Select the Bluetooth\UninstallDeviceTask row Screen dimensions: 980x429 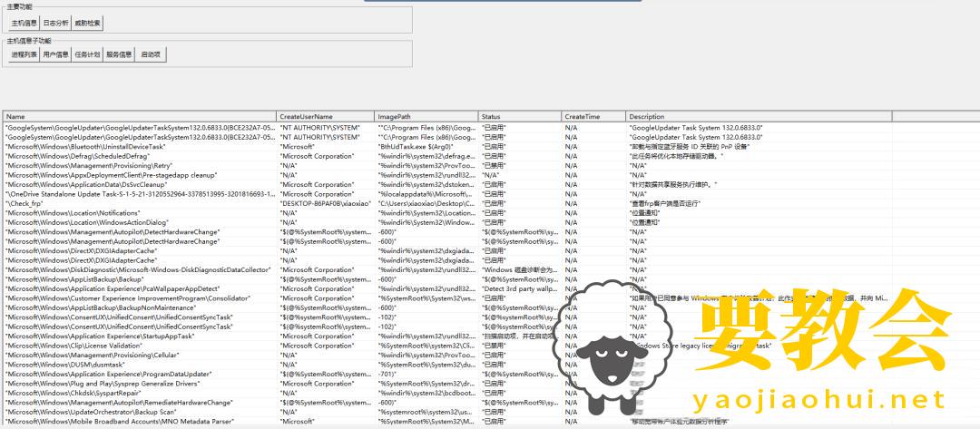pos(447,146)
